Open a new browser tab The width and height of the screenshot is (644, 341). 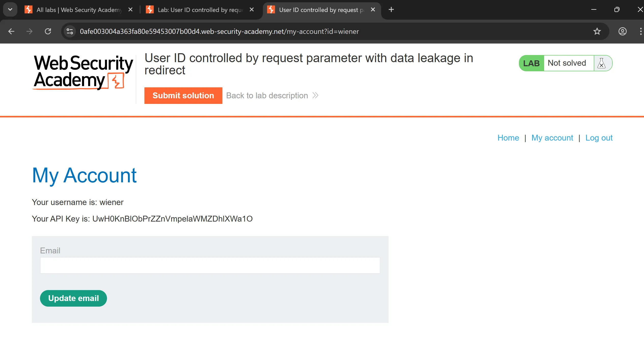391,10
